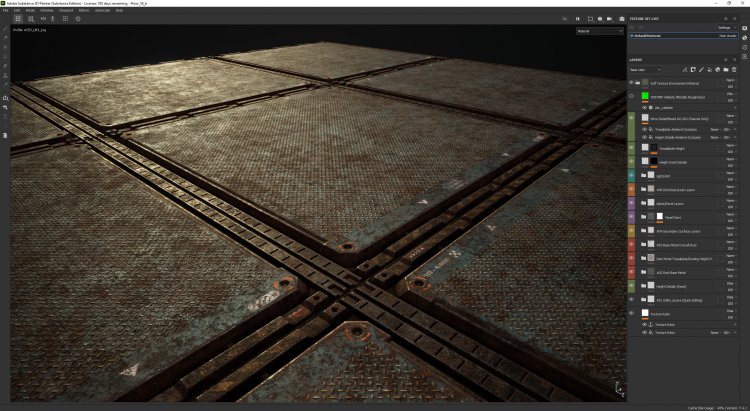Click the circular icon ending the top-left toolbar
The height and width of the screenshot is (411, 750).
pos(78,19)
